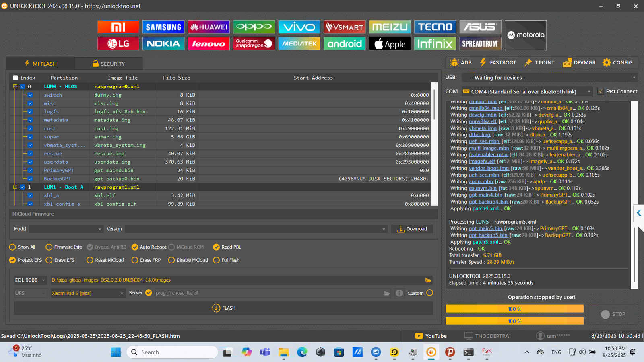Switch to the SECURITY tab
The width and height of the screenshot is (644, 362).
tap(109, 64)
